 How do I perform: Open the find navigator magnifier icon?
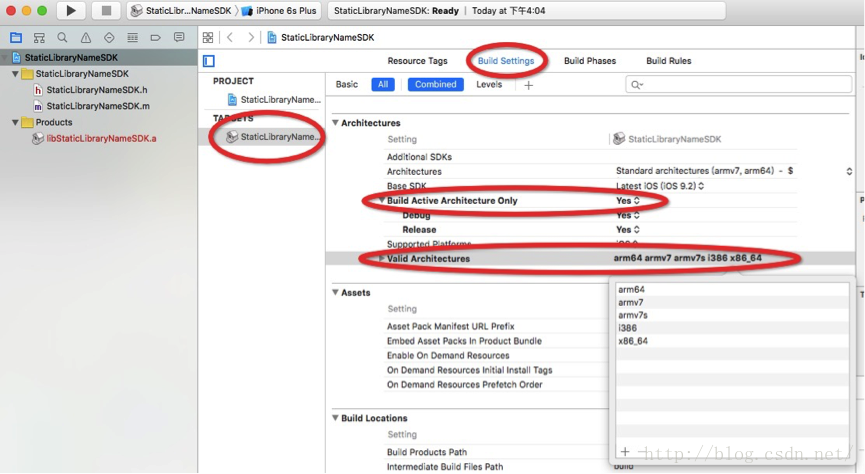coord(62,38)
